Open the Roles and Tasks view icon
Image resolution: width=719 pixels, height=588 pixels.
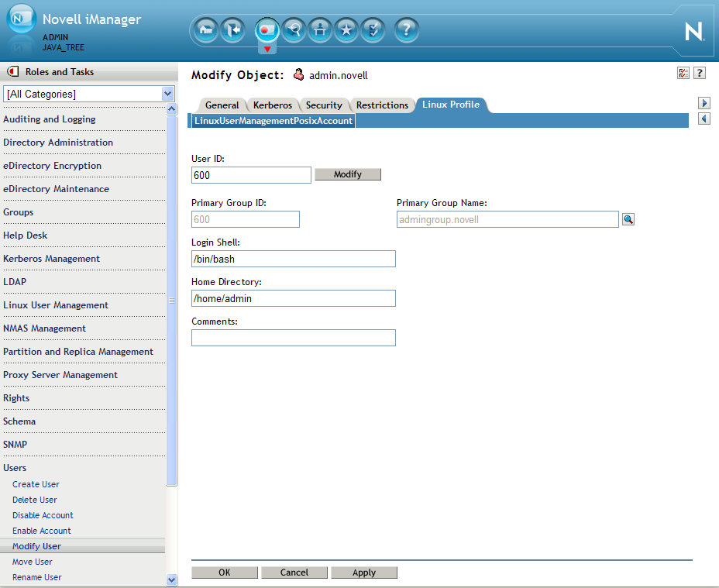click(267, 30)
